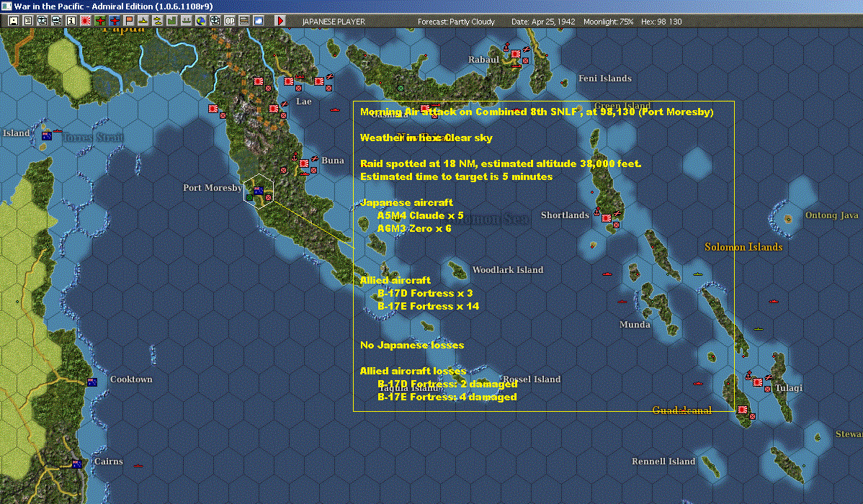This screenshot has width=863, height=504.
Task: Open the text report list icon in toolbar
Action: click(28, 21)
